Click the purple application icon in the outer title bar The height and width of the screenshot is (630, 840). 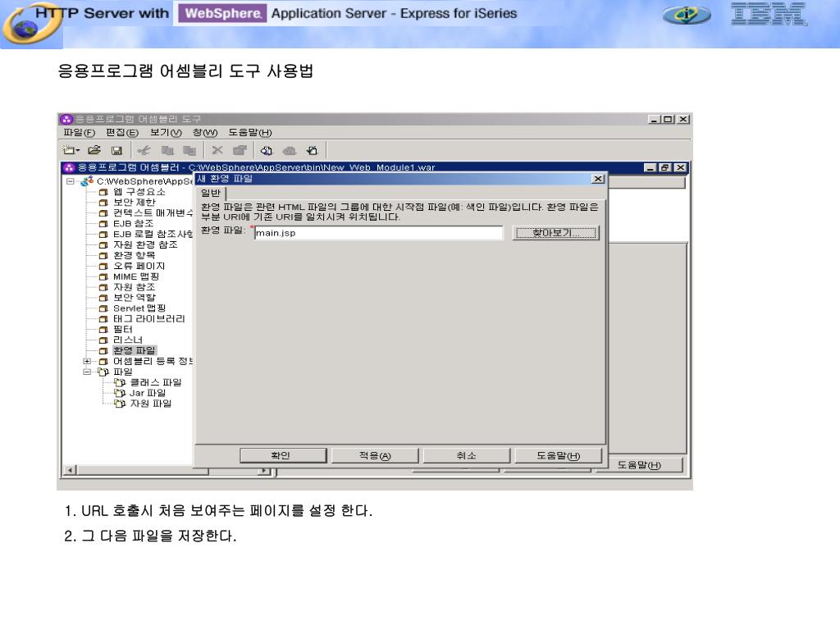[x=66, y=119]
